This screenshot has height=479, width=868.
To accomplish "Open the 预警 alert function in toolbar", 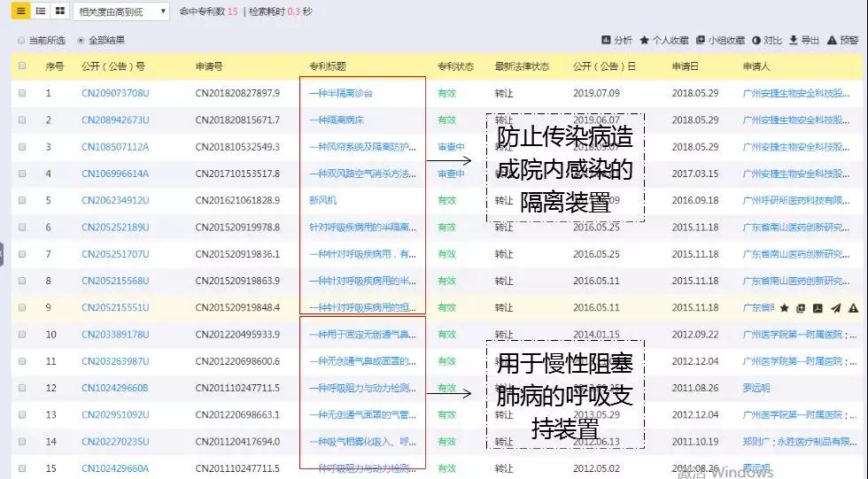I will point(842,40).
